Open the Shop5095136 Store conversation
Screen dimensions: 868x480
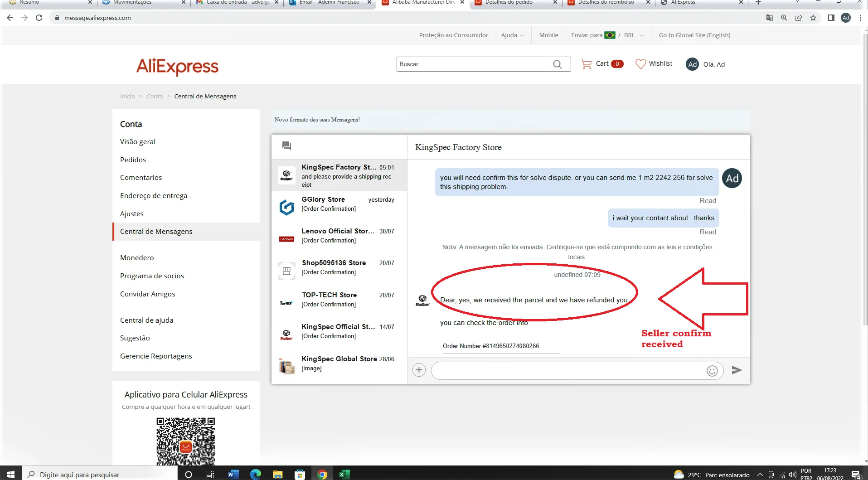[x=339, y=271]
